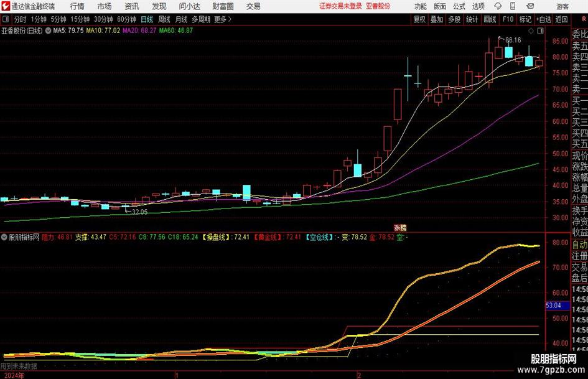Add stock with +自选 button
Screen dimensions: 588x379
coord(544,19)
